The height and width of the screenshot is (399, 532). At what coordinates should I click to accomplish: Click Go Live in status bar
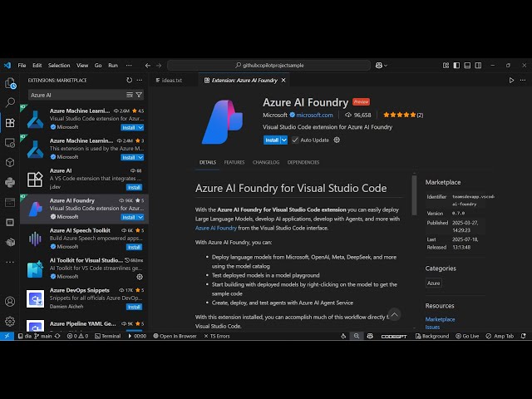(x=467, y=336)
